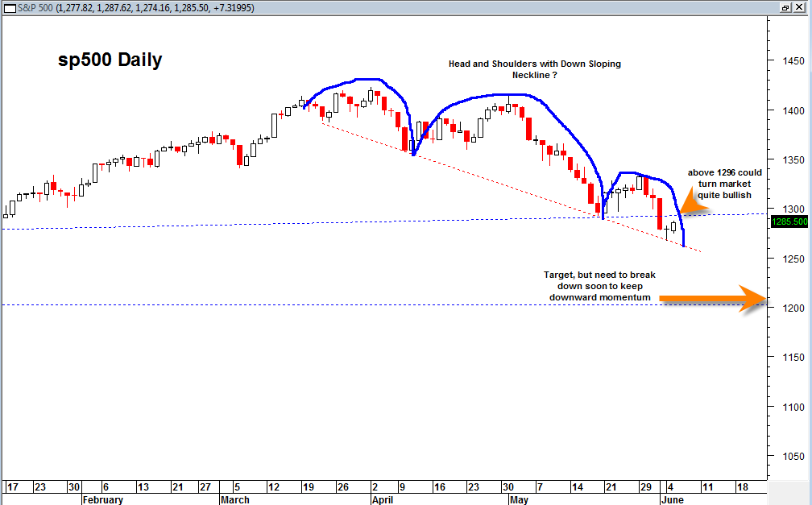Click the 1450 price axis label
This screenshot has height=505, width=812.
[793, 61]
